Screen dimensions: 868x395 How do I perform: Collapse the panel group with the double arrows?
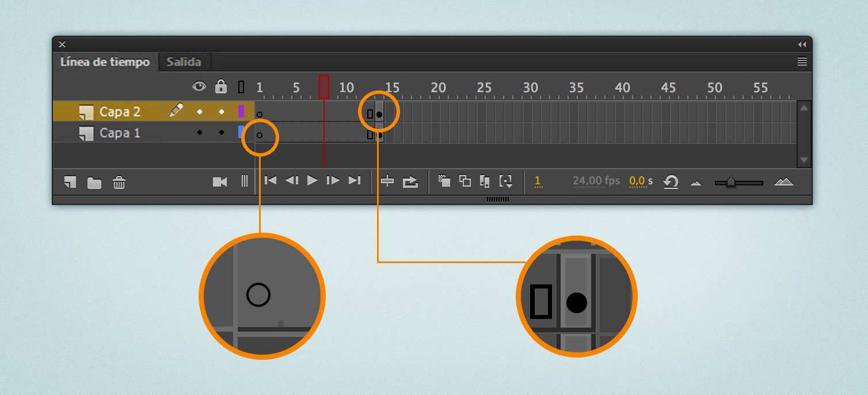coord(802,43)
